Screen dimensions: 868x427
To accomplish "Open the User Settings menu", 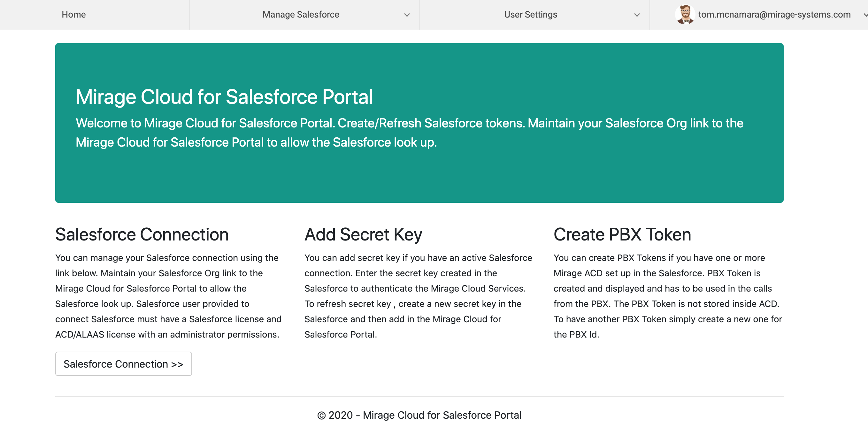I will click(530, 14).
